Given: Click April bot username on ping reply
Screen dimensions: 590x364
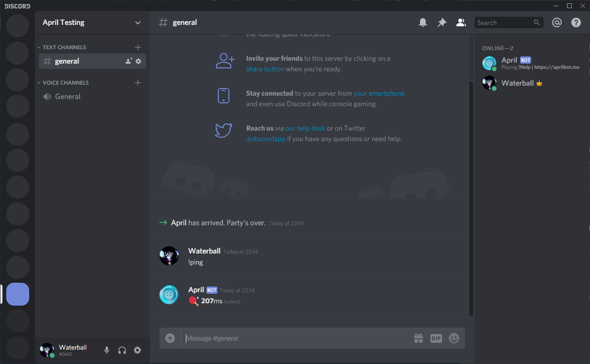Looking at the screenshot, I should tap(196, 290).
